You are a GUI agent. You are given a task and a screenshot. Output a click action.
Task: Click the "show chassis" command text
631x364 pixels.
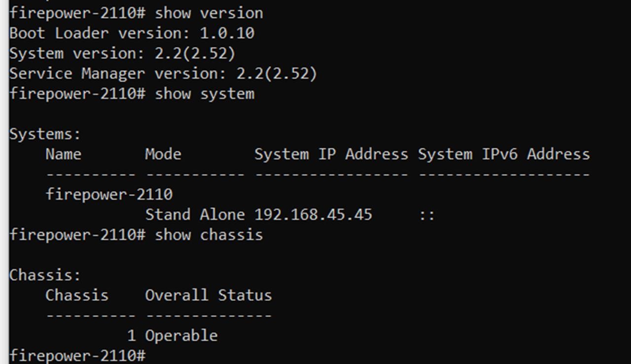[209, 235]
